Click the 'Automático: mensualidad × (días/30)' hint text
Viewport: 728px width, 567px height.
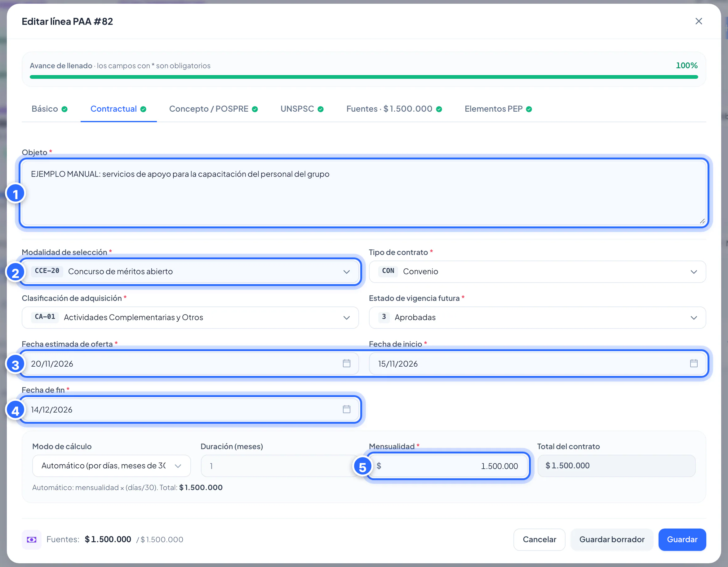[127, 487]
